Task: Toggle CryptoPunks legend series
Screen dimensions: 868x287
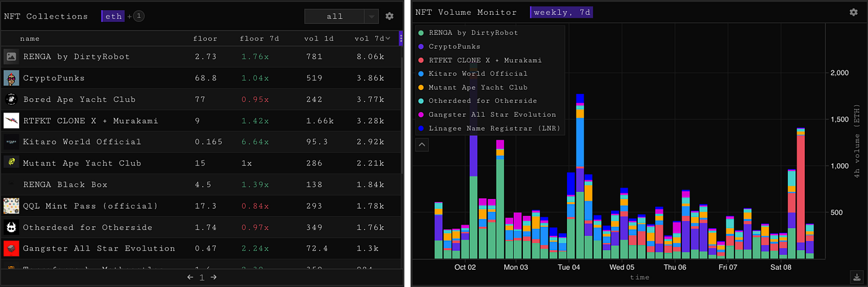Action: [x=450, y=46]
